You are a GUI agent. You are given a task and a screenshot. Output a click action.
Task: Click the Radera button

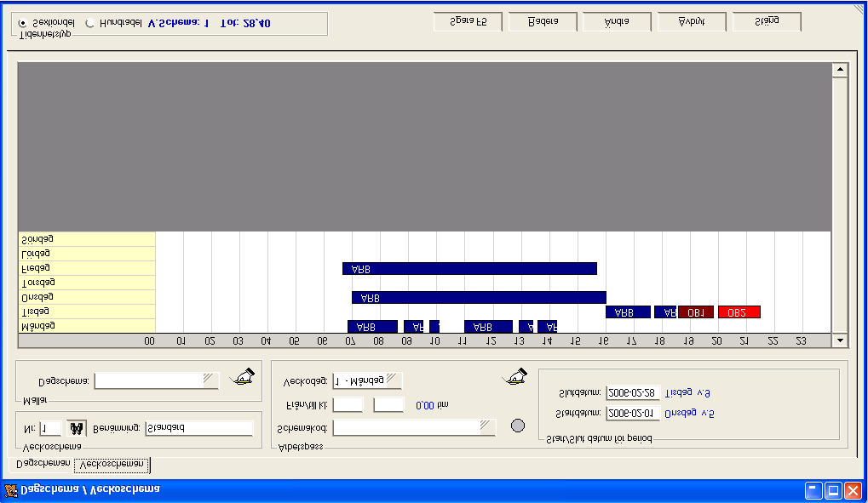[x=543, y=21]
